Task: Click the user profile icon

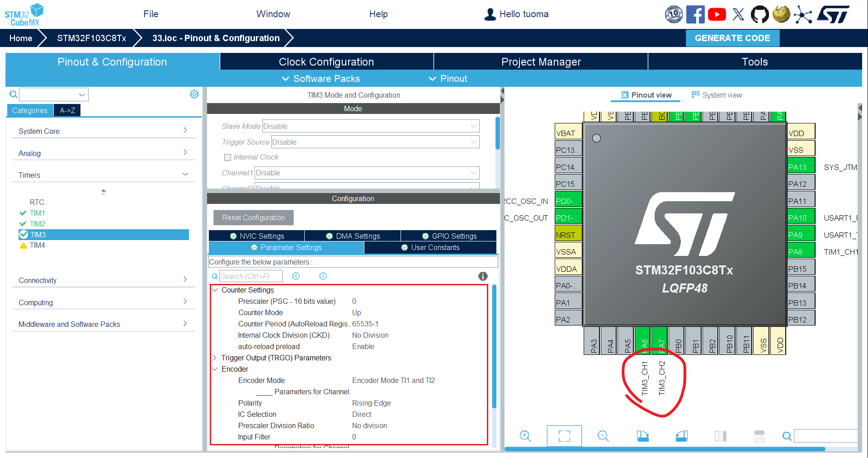Action: [x=490, y=14]
